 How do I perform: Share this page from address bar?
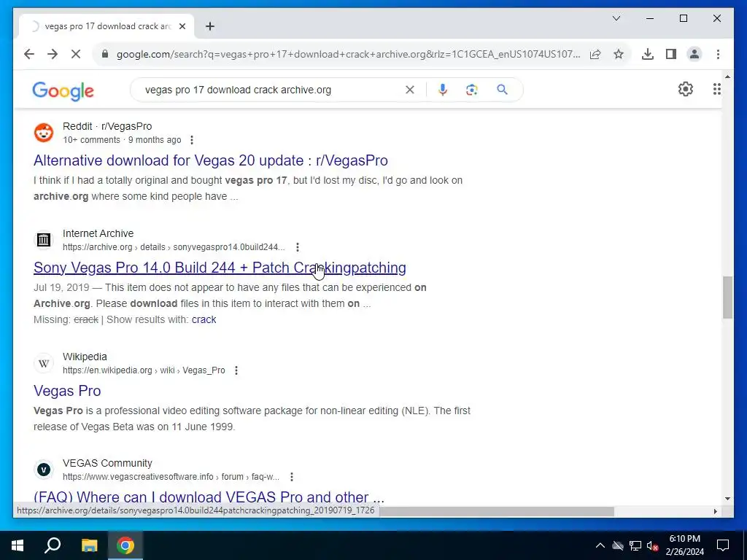(595, 54)
